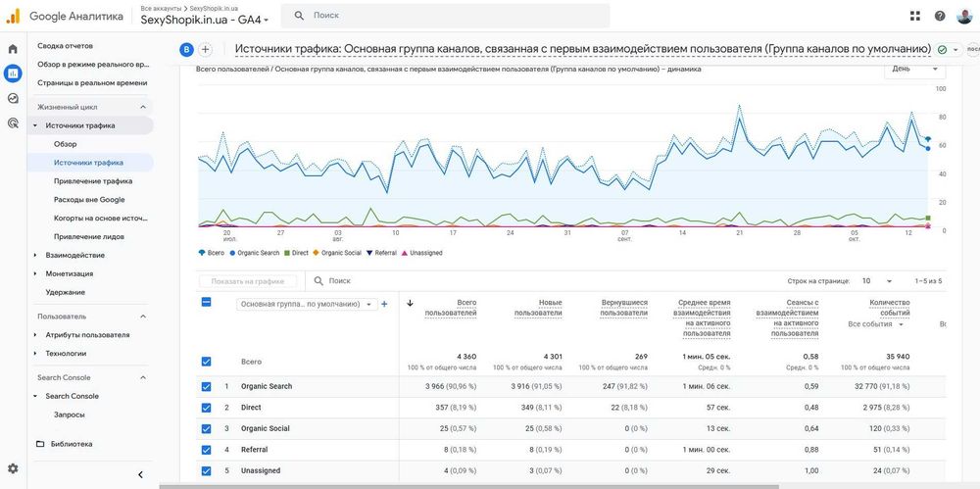The height and width of the screenshot is (489, 980).
Task: Click the Вернувшиеся пользователи column header
Action: pos(623,308)
